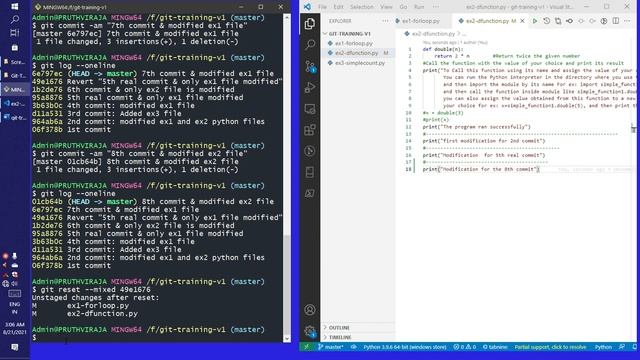Image resolution: width=640 pixels, height=360 pixels.
Task: Run Python file with editor play button
Action: tap(535, 21)
